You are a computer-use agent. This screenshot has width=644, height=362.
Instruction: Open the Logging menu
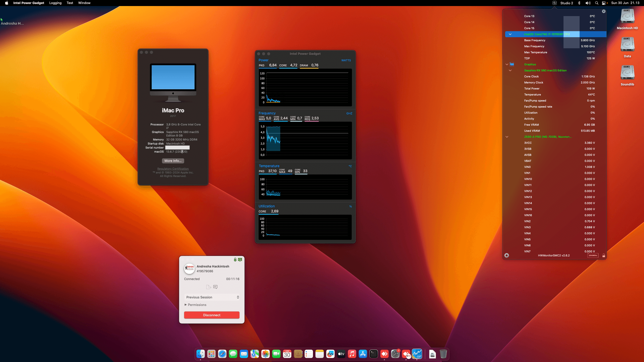[55, 3]
